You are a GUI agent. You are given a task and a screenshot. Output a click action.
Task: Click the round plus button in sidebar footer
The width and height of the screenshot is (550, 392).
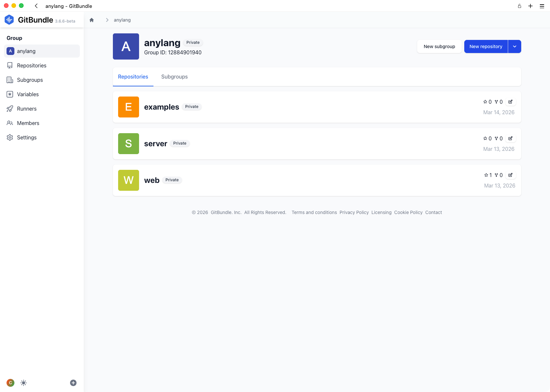click(73, 383)
